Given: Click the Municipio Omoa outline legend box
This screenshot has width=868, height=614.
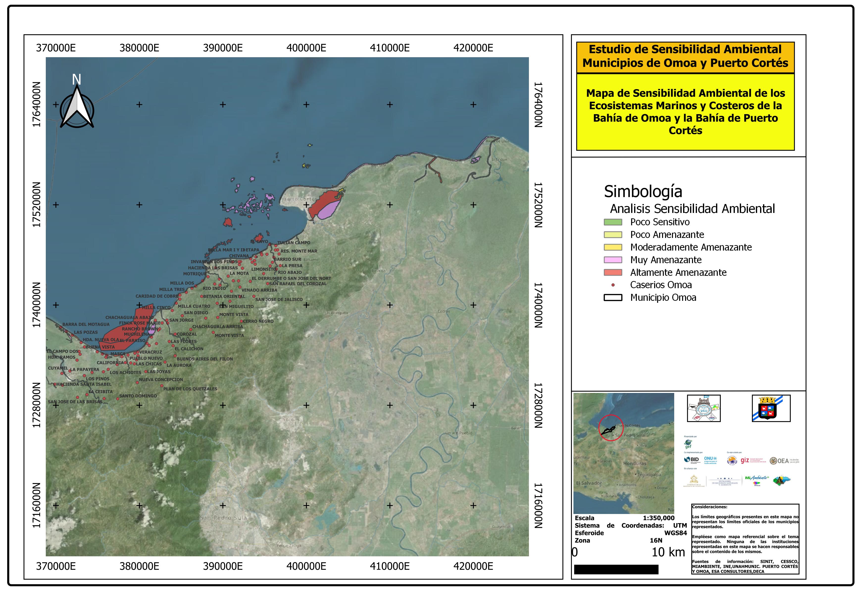Looking at the screenshot, I should 613,298.
